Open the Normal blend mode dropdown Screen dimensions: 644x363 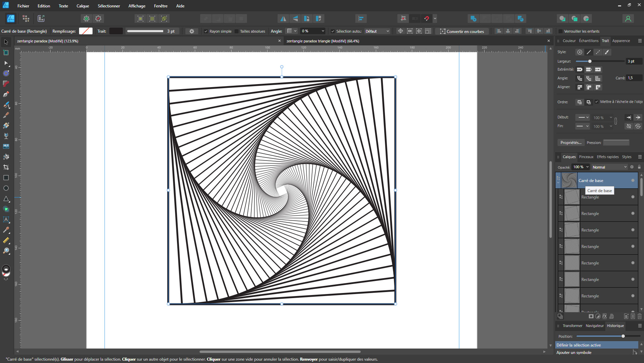coord(609,167)
